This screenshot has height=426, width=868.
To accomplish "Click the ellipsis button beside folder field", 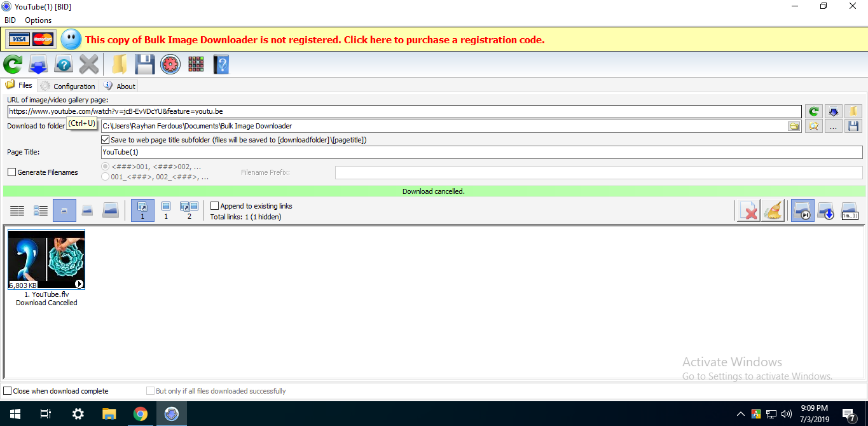I will point(834,126).
